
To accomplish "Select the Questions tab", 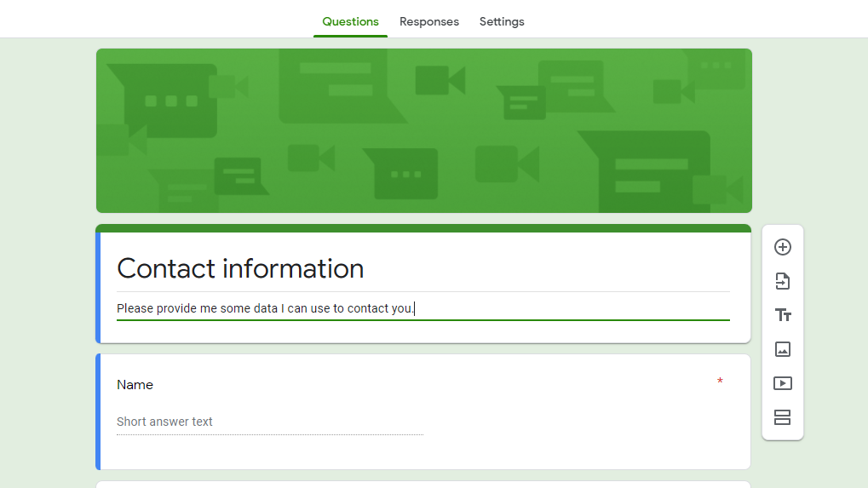I will (350, 21).
